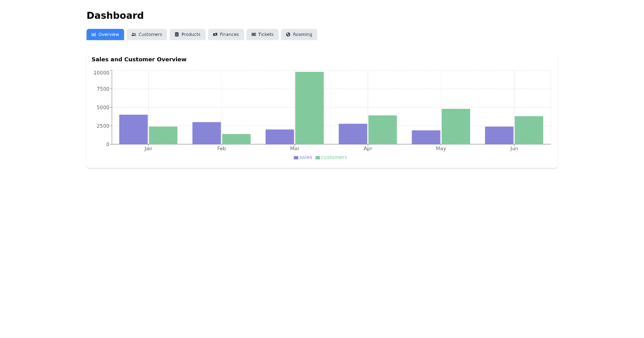Click the Dashboard page heading

(x=115, y=16)
